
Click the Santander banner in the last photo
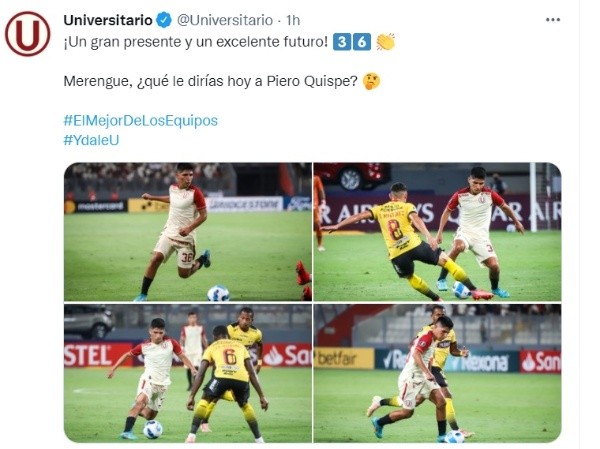(540, 362)
